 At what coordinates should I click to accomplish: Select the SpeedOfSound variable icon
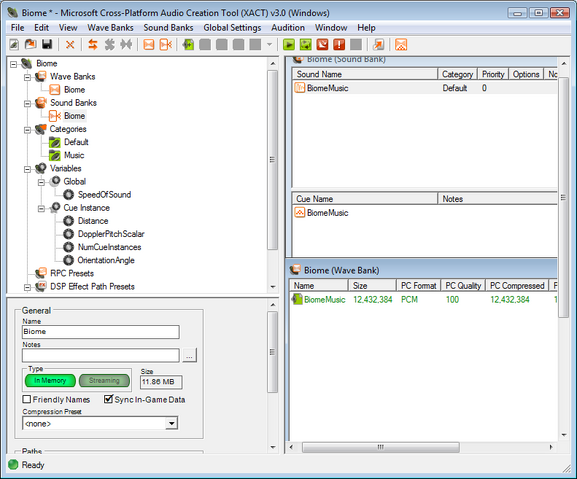[68, 195]
